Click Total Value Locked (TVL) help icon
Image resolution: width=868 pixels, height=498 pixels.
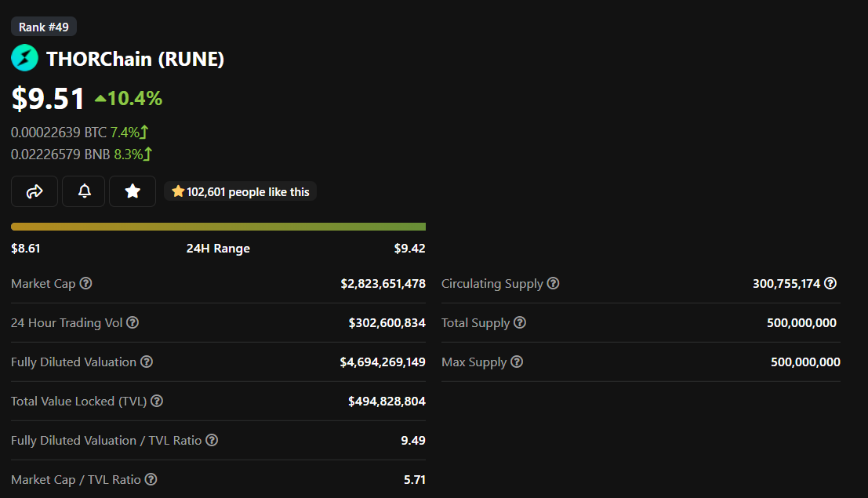click(157, 401)
